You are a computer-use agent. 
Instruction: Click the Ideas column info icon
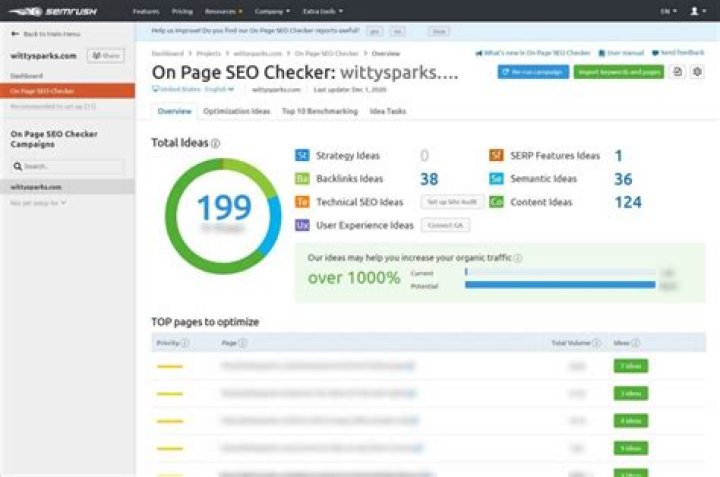coord(636,343)
